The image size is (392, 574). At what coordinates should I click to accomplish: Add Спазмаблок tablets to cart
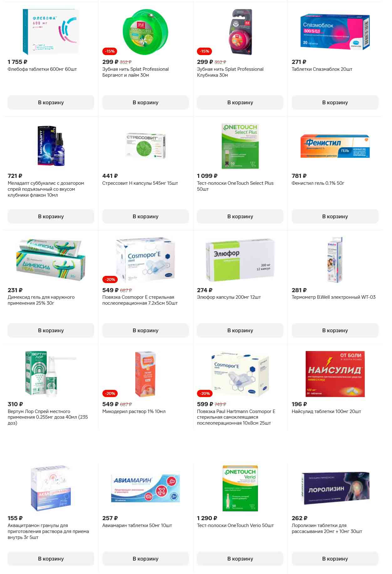tap(335, 102)
